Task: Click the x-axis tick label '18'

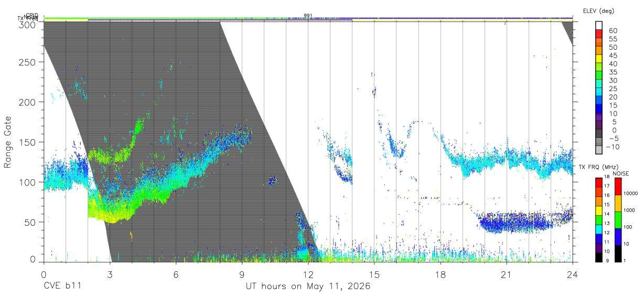Action: coord(441,274)
